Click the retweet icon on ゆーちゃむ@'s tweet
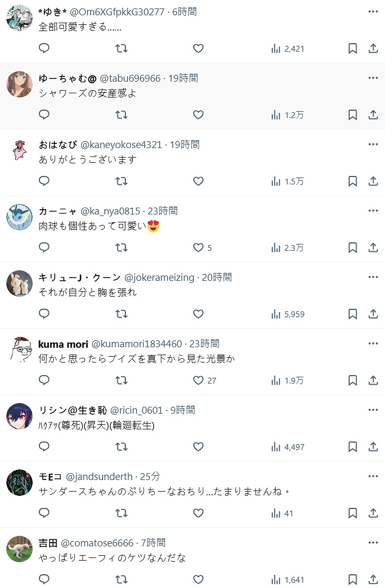Viewport: 385px width, 588px height. click(x=122, y=114)
